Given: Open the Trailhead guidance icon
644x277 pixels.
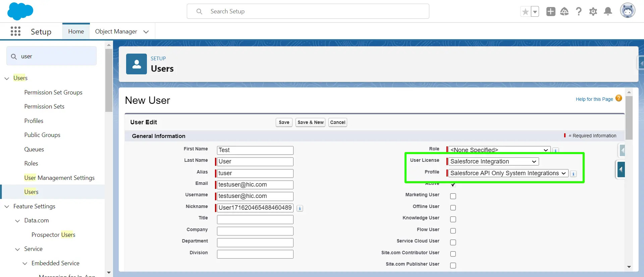Looking at the screenshot, I should (565, 12).
